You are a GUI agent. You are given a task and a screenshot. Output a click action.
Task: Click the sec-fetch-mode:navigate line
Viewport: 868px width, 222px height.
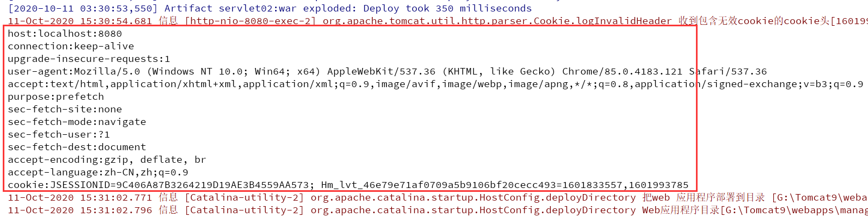point(77,122)
